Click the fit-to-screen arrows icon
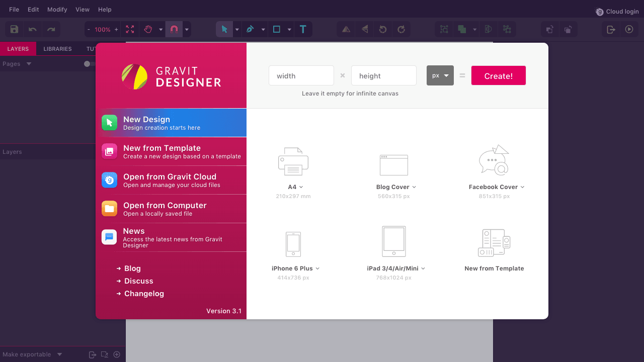This screenshot has width=644, height=362. coord(130,30)
